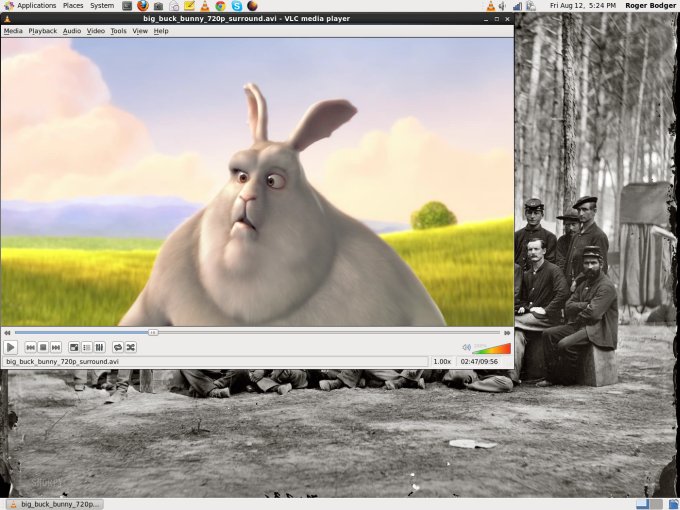Open the Places menu in the top panel
This screenshot has height=510, width=680.
73,6
